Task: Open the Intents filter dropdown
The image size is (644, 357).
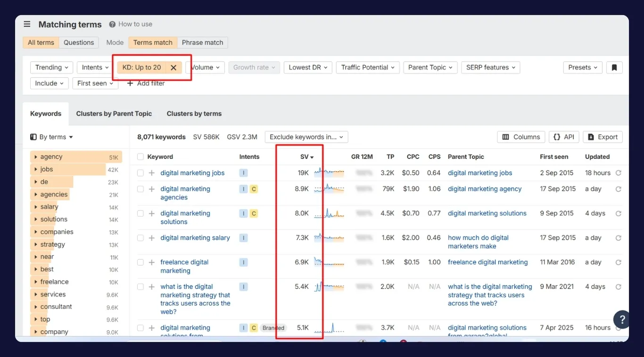Action: pyautogui.click(x=95, y=67)
